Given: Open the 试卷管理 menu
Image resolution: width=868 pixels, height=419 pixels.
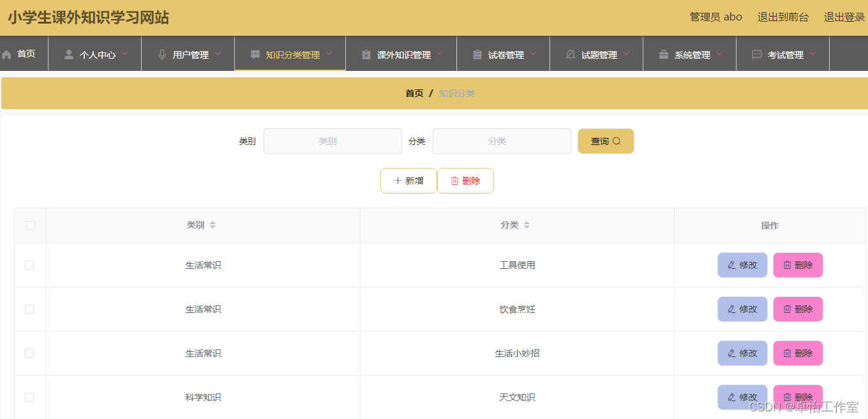Looking at the screenshot, I should click(x=504, y=54).
